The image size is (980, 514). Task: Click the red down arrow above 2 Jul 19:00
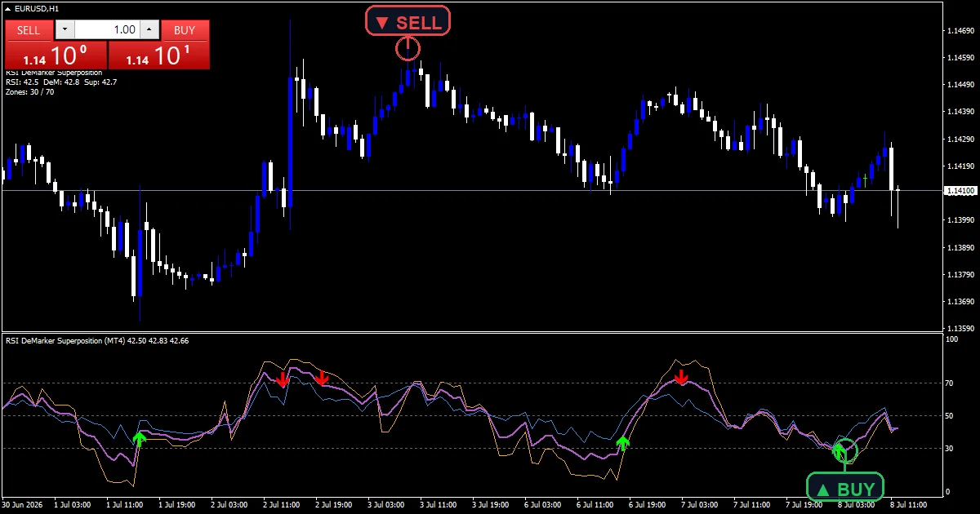322,377
